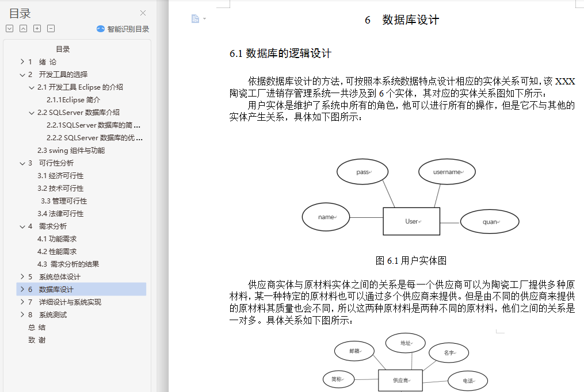Viewport: 584px width, 392px height.
Task: Collapse section 2.1 开发工具 Eclipse 的介绍
Action: pyautogui.click(x=32, y=87)
